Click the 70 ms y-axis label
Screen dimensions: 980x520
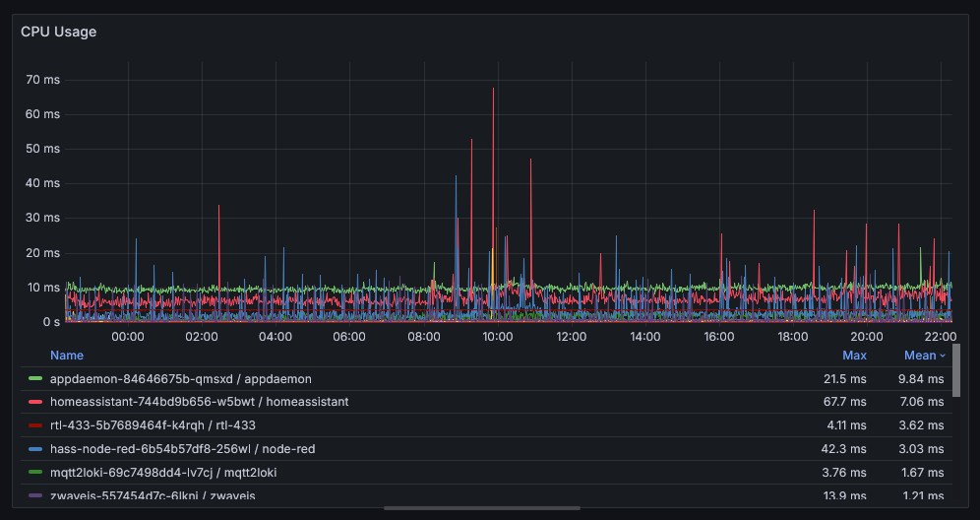[43, 80]
